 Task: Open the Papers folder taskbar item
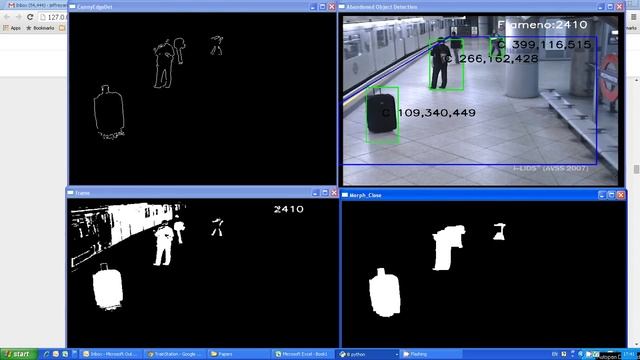239,354
